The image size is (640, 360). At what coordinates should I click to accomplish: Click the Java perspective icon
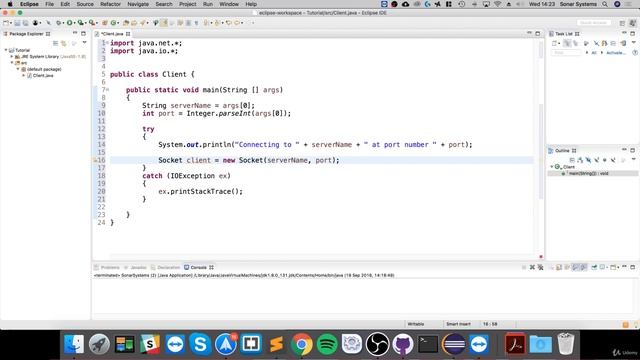pos(633,23)
